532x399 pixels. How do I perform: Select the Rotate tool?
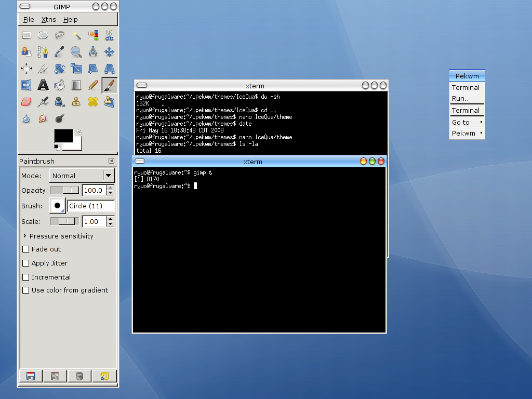pyautogui.click(x=59, y=68)
